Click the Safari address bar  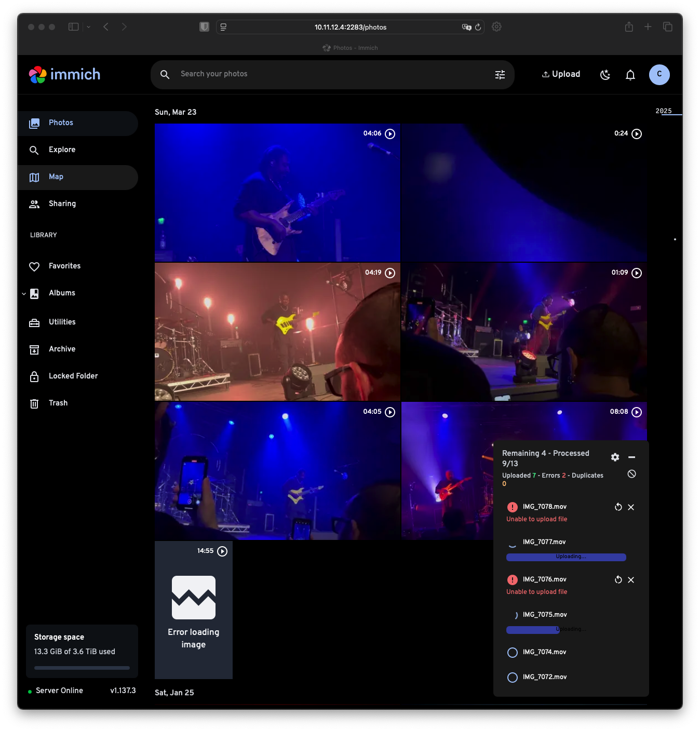click(x=351, y=27)
